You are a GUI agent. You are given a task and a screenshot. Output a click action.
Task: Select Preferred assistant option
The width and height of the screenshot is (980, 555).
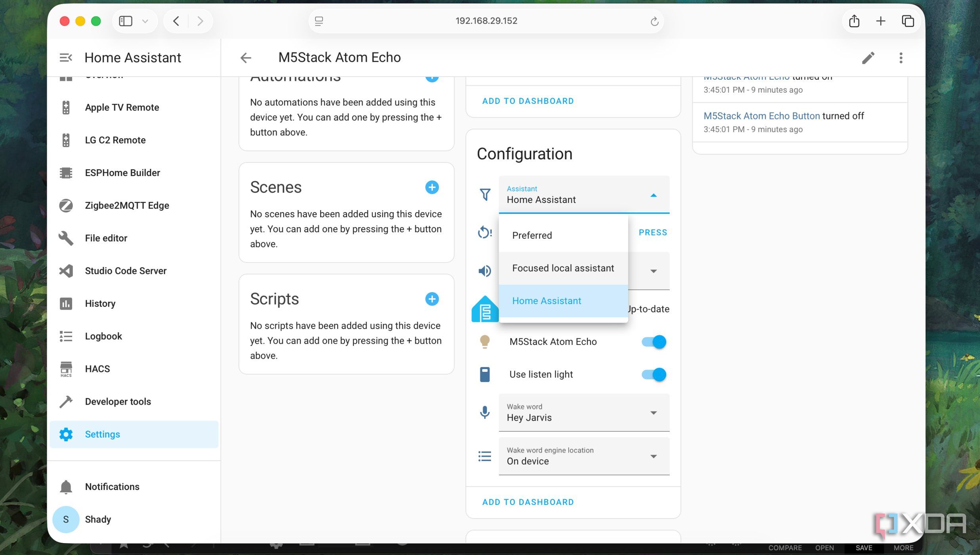pyautogui.click(x=563, y=235)
